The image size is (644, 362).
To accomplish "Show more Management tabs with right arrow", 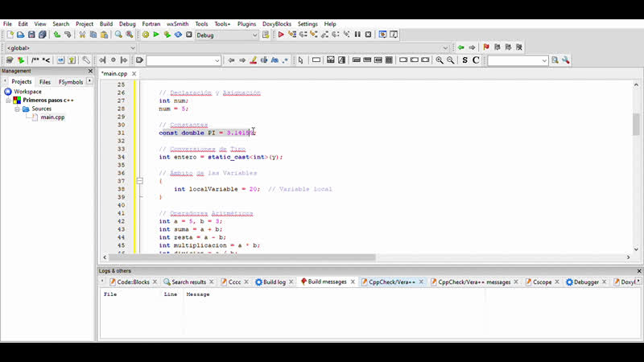I will (x=89, y=81).
